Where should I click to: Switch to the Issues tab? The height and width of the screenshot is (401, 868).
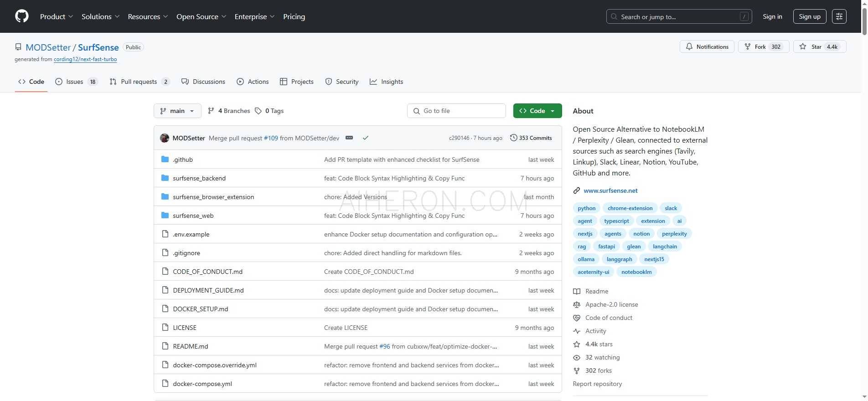click(76, 82)
